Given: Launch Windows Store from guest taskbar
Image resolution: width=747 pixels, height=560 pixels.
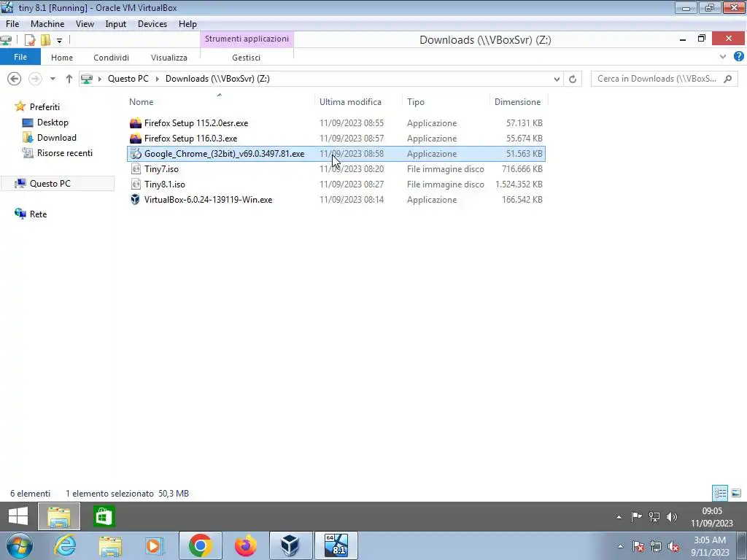Looking at the screenshot, I should (x=104, y=516).
